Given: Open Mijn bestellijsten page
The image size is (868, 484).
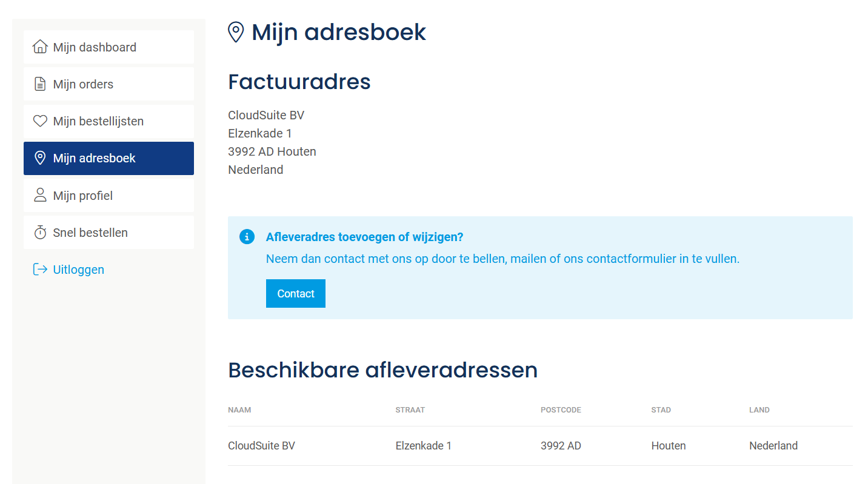Looking at the screenshot, I should click(x=98, y=121).
